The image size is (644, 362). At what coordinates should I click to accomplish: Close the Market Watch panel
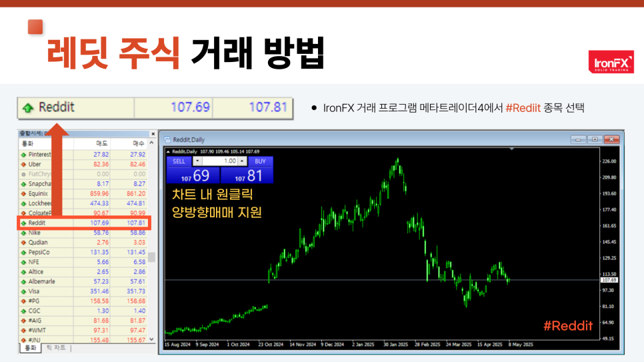(x=153, y=134)
